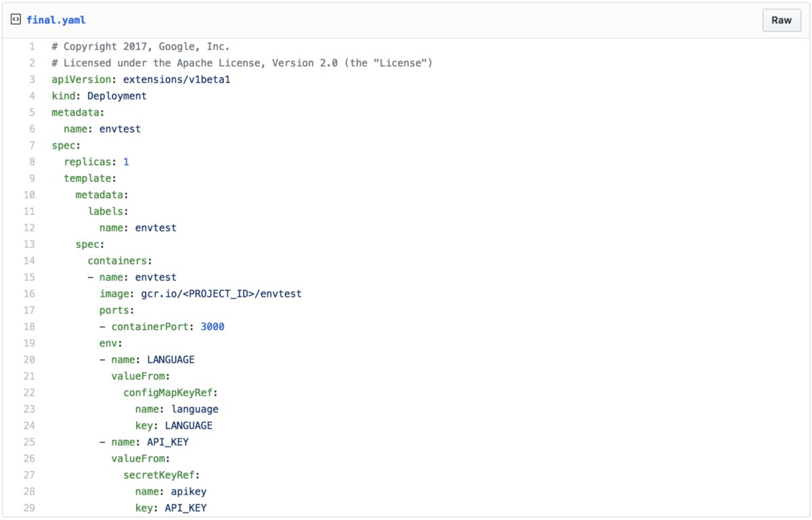Click line number 7 for spec
812x520 pixels.
(31, 145)
